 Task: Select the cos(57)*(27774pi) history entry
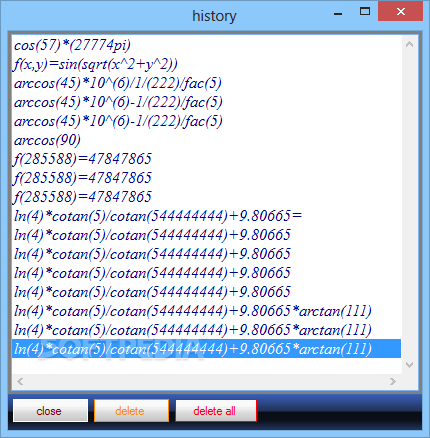[x=206, y=45]
